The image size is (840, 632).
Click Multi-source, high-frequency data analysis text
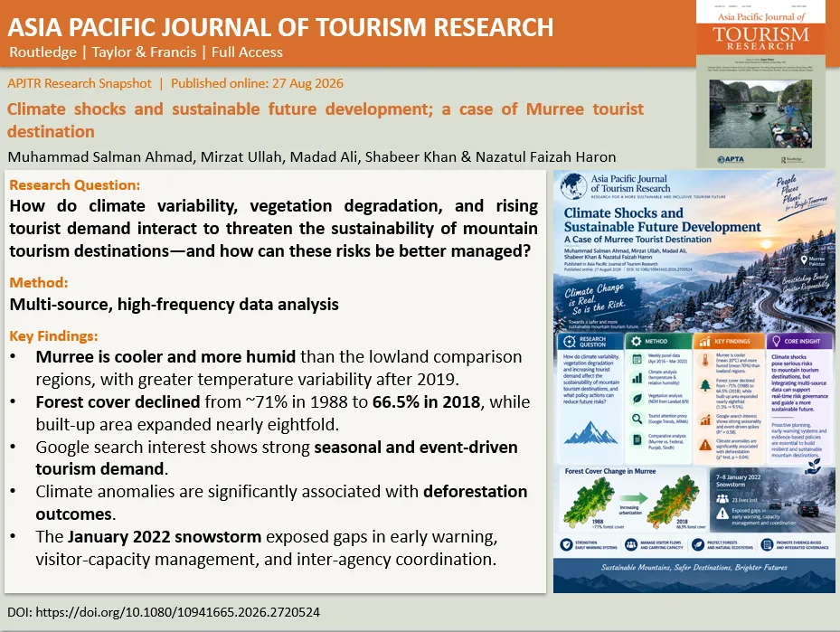(175, 304)
